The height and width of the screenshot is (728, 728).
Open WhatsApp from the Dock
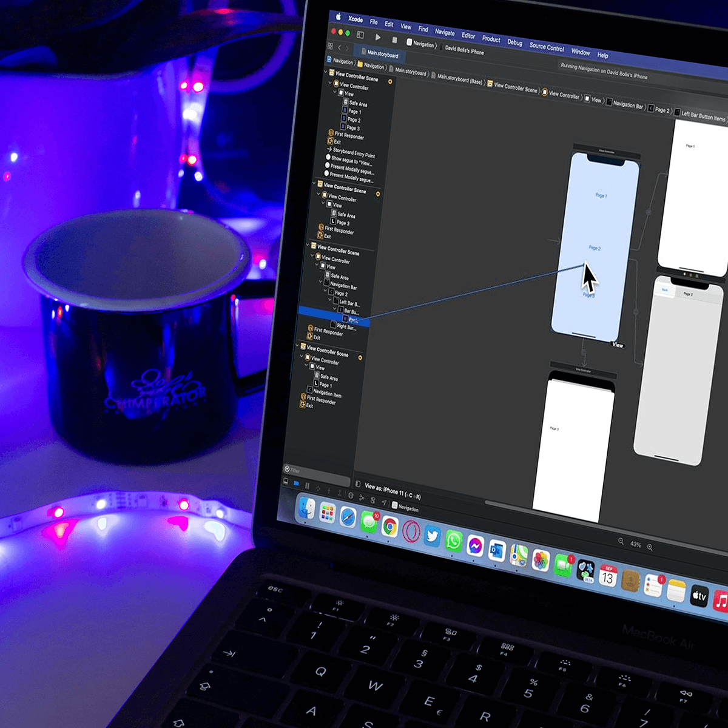(453, 541)
